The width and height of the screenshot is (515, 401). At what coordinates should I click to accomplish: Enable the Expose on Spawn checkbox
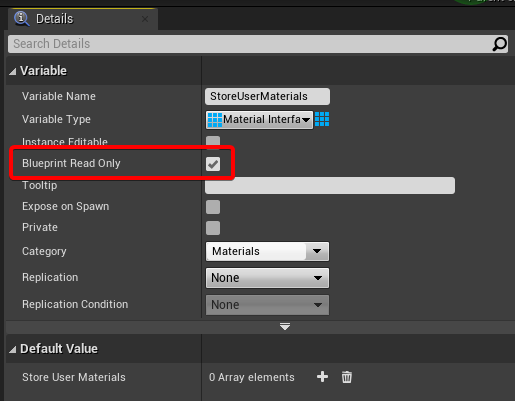coord(213,207)
